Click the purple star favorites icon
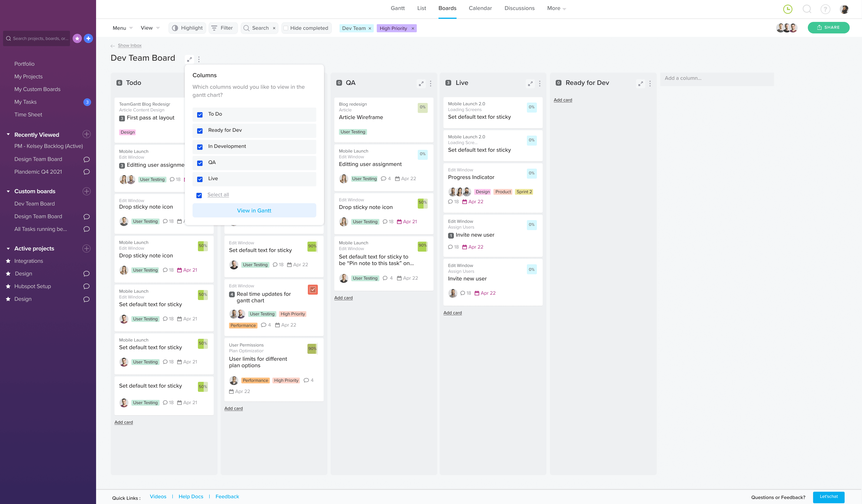 pos(77,39)
